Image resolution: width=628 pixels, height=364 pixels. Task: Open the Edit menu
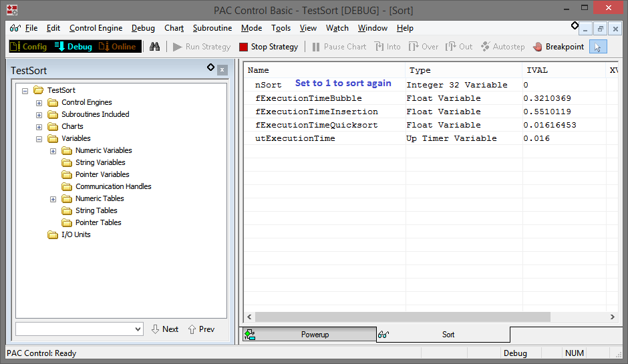point(53,28)
